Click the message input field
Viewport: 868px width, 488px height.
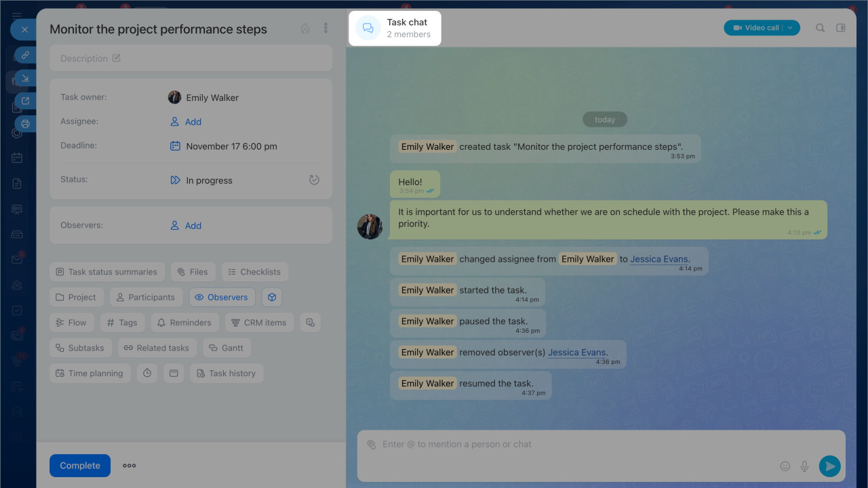point(570,445)
